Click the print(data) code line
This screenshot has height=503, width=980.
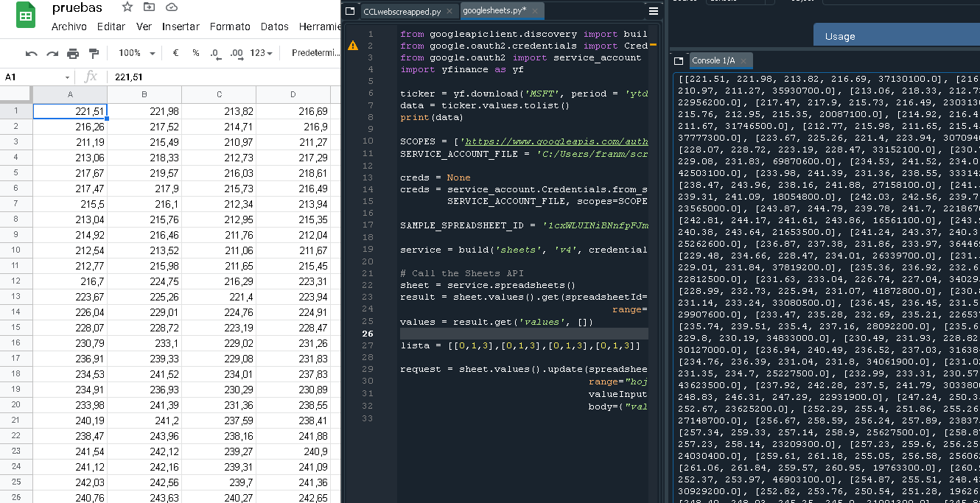coord(432,117)
